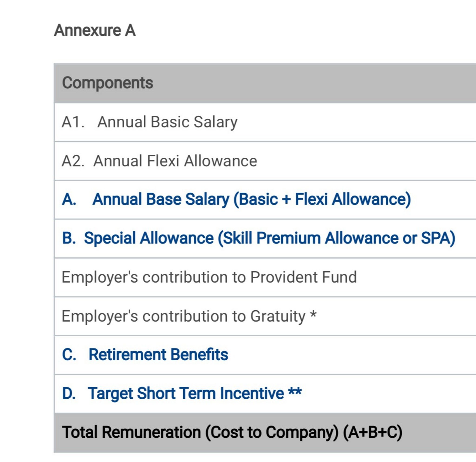The image size is (476, 462).
Task: Open the Annual Base Salary blue link
Action: click(252, 199)
